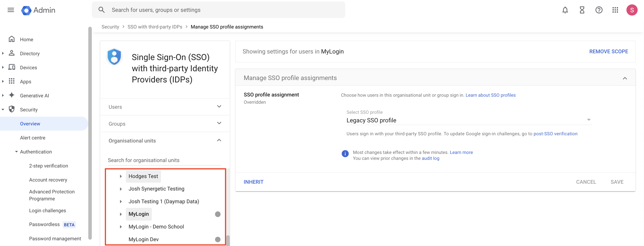Click the Directory person icon
The width and height of the screenshot is (644, 246).
[x=12, y=53]
